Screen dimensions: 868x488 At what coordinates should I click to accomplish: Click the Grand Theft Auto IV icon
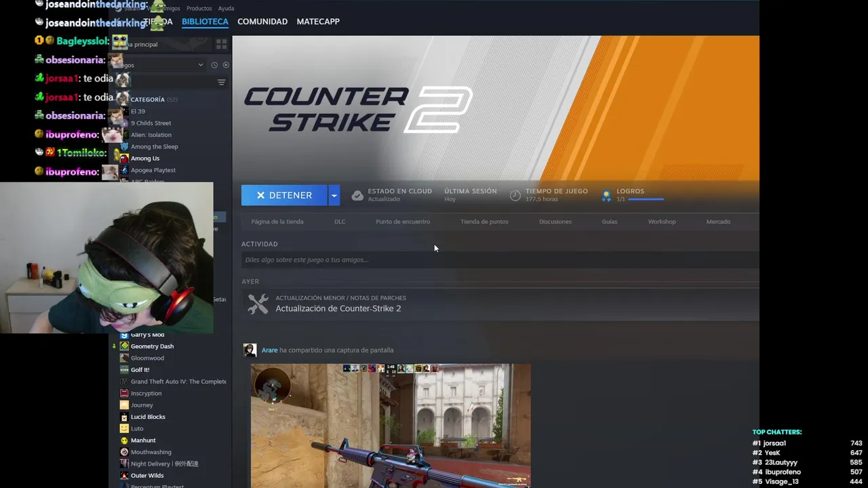pyautogui.click(x=124, y=382)
